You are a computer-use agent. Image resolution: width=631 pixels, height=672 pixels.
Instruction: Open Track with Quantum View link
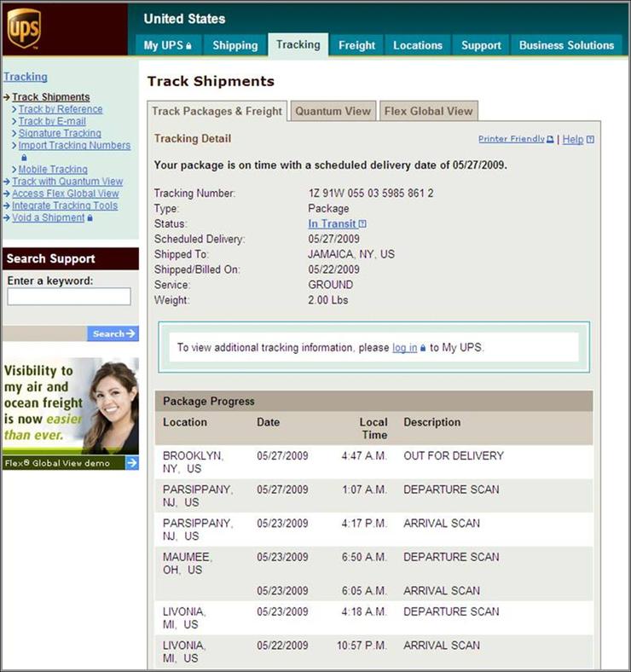tap(67, 182)
